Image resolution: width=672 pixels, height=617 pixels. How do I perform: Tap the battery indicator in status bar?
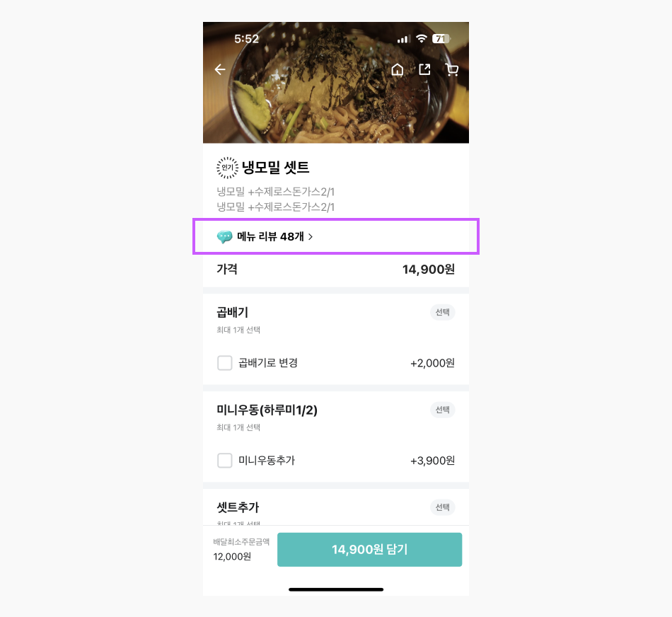[441, 39]
